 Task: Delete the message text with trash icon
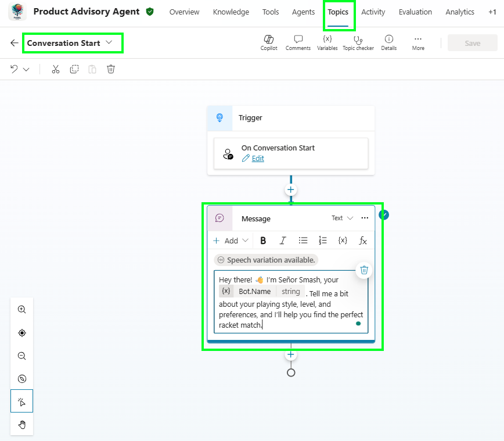[364, 270]
